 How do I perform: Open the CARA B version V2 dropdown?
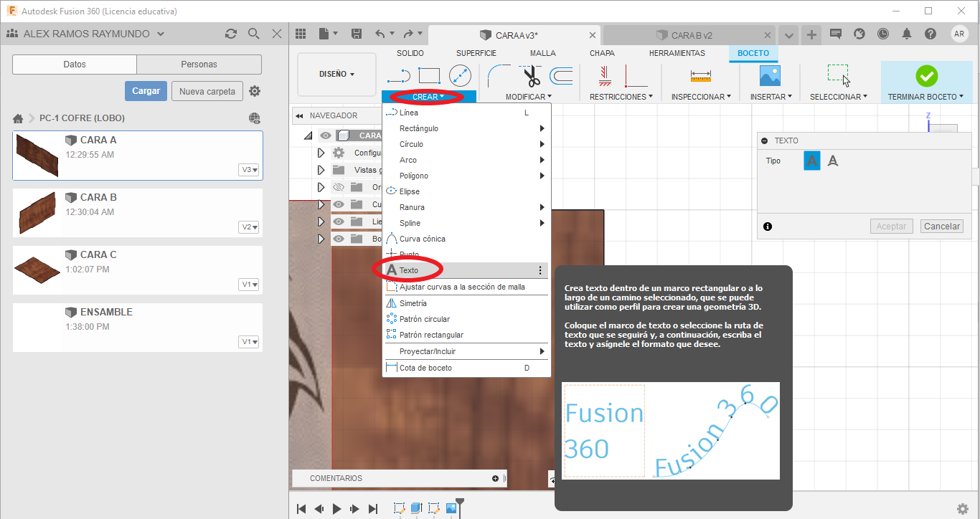pyautogui.click(x=250, y=227)
